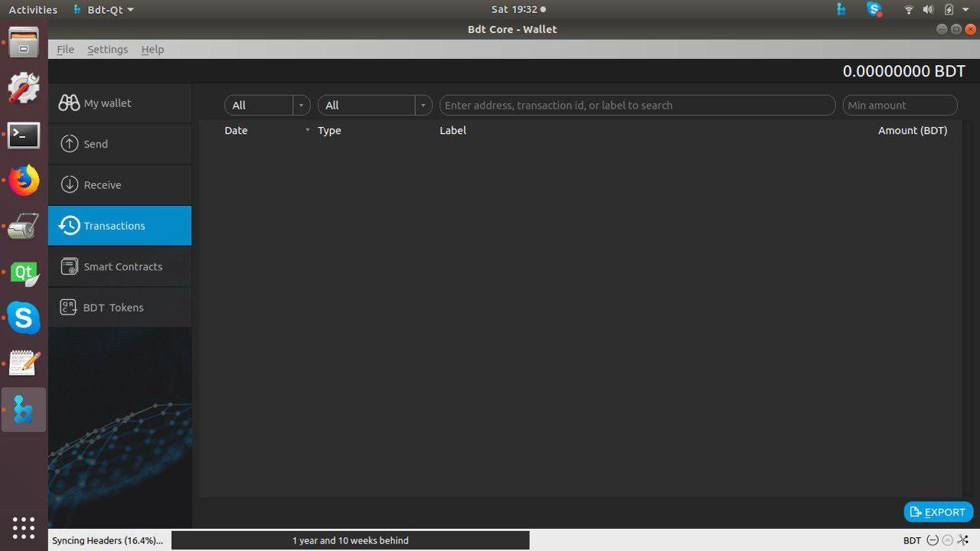Click the volume speaker indicator
Viewport: 980px width, 551px height.
click(x=928, y=10)
